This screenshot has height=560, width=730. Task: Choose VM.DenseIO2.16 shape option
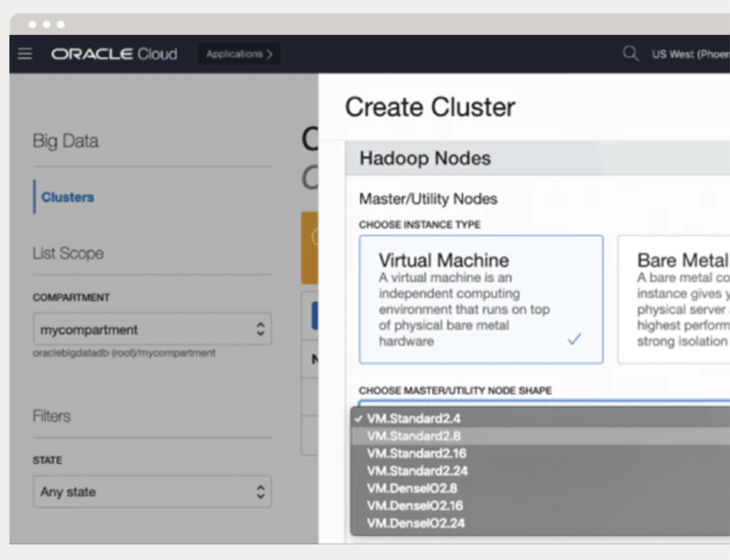[540, 505]
